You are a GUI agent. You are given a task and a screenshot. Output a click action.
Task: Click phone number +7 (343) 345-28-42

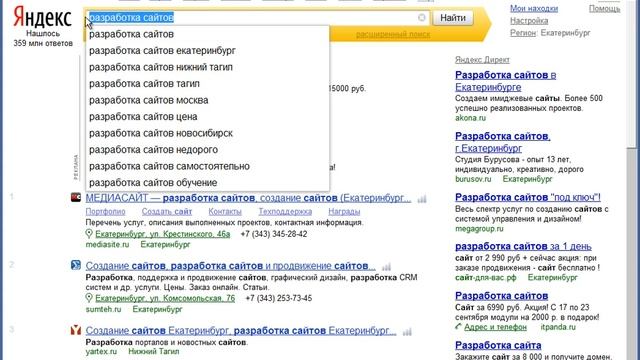tap(273, 234)
